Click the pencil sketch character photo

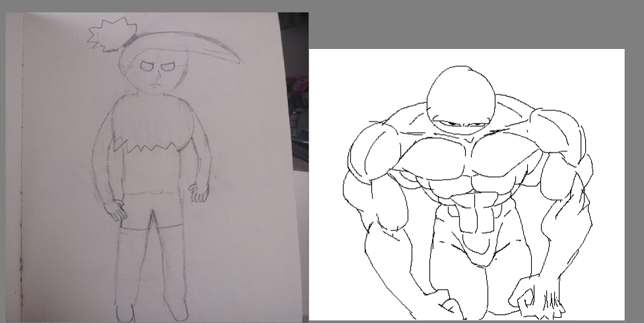click(157, 167)
